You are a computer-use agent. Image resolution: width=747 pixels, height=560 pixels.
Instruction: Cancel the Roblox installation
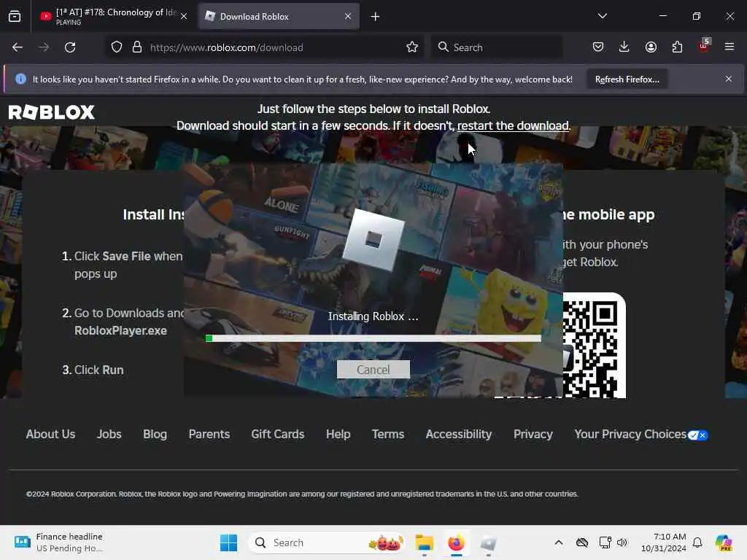point(373,370)
